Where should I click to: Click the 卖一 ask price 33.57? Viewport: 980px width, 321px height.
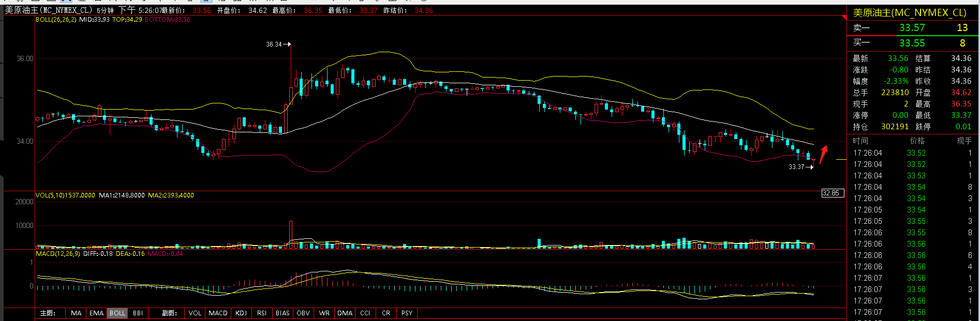click(912, 28)
